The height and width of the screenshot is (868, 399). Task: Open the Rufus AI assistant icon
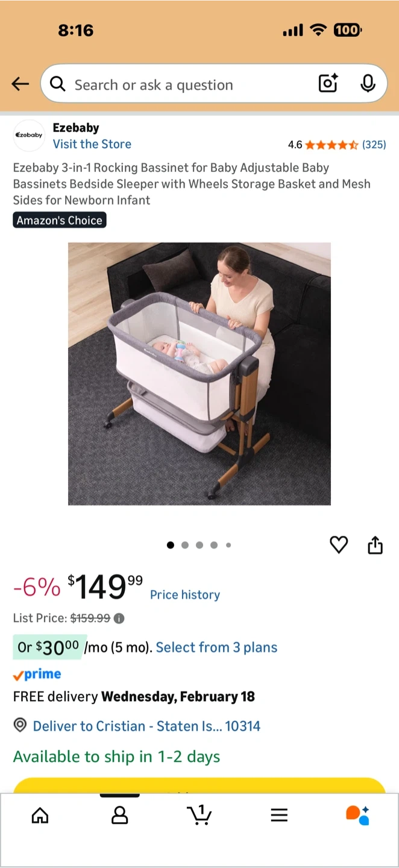click(357, 815)
